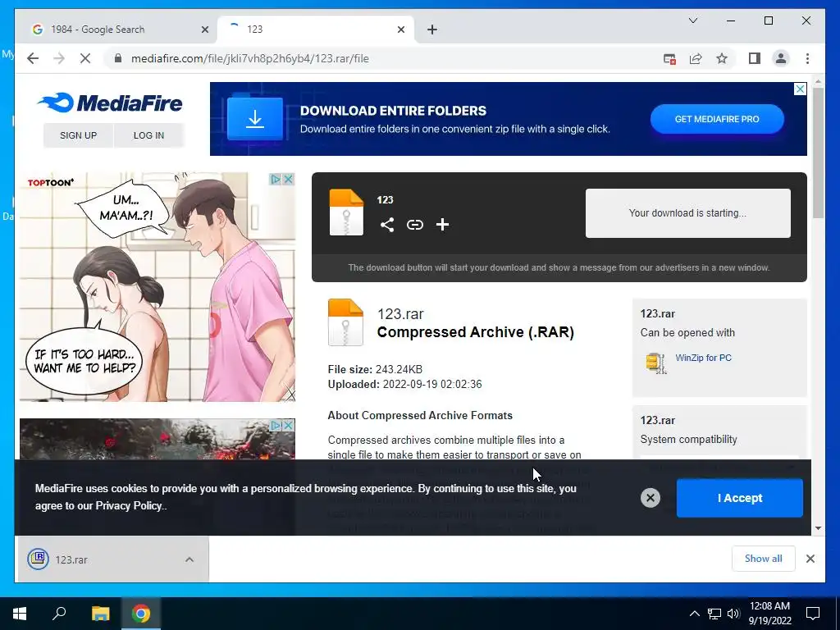Click the 'Compressed Archive (.RAR)' heading
The image size is (840, 630).
(475, 332)
